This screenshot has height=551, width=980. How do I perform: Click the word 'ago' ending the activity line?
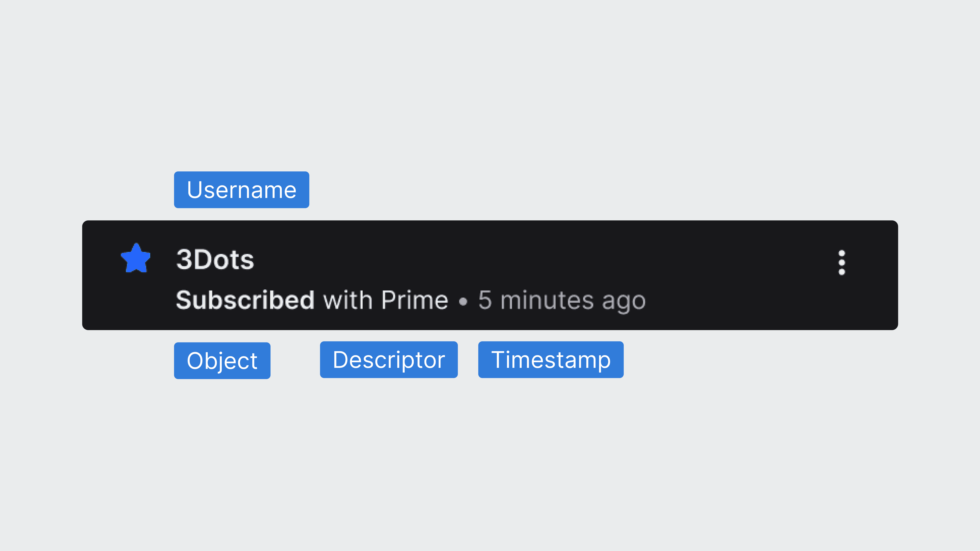coord(624,303)
